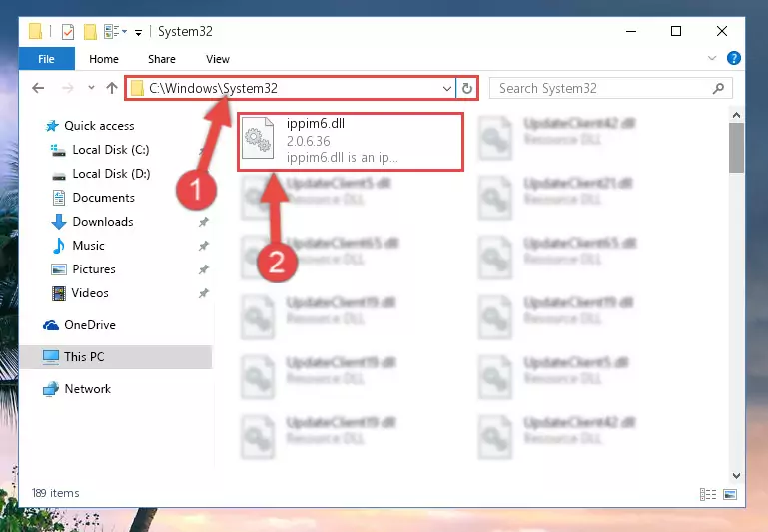Click the scrollbar down arrow
The height and width of the screenshot is (532, 768).
(x=736, y=475)
